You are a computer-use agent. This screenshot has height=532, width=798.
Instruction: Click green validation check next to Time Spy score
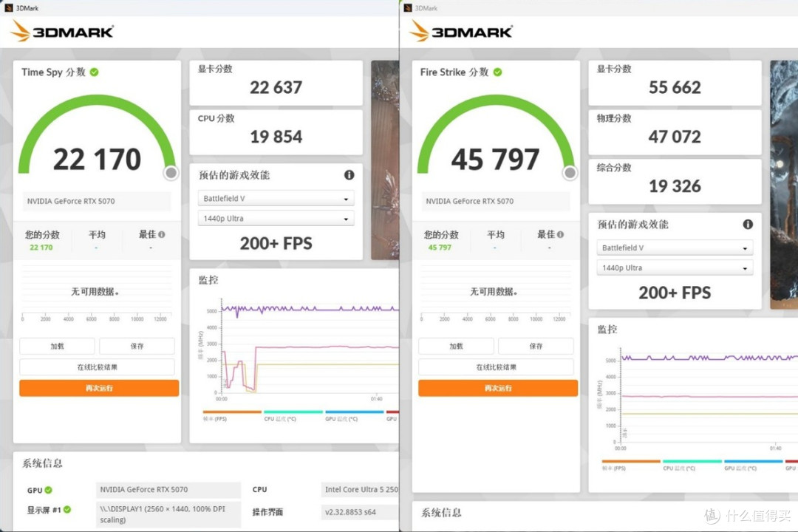point(94,72)
